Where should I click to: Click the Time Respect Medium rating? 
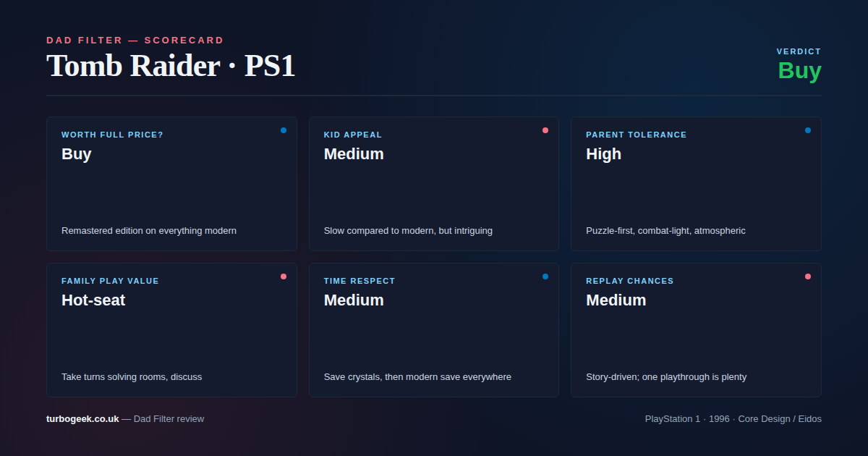[354, 300]
